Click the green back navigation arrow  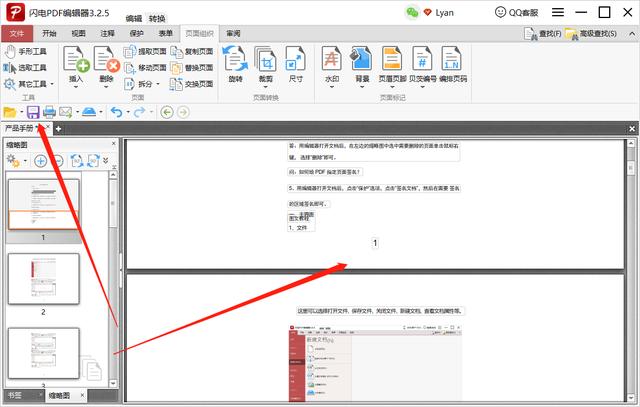(x=167, y=112)
